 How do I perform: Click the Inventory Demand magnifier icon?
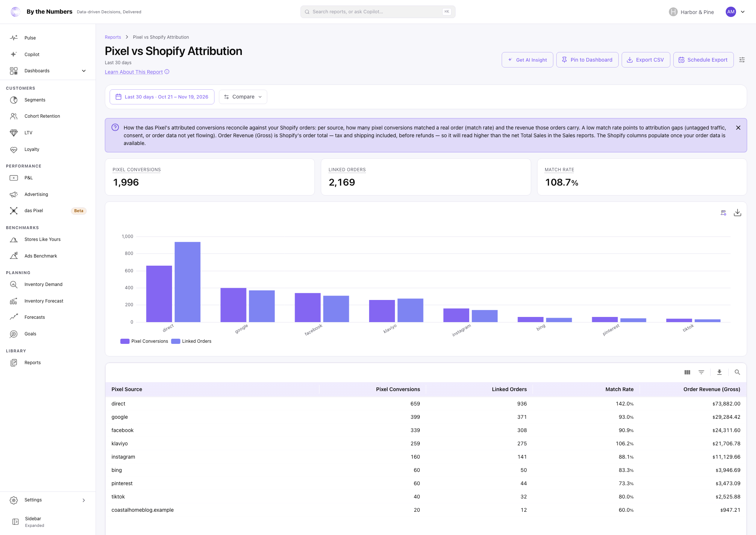[14, 284]
